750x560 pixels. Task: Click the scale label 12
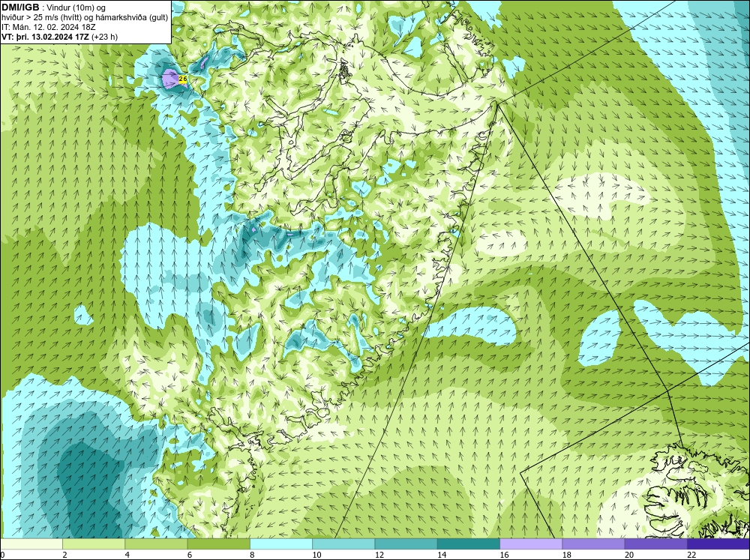[x=379, y=555]
